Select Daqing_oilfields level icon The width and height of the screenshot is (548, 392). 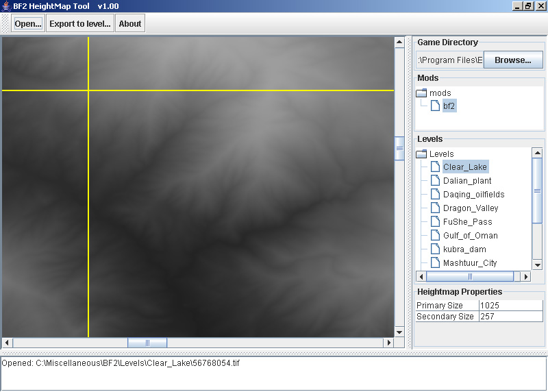(435, 195)
